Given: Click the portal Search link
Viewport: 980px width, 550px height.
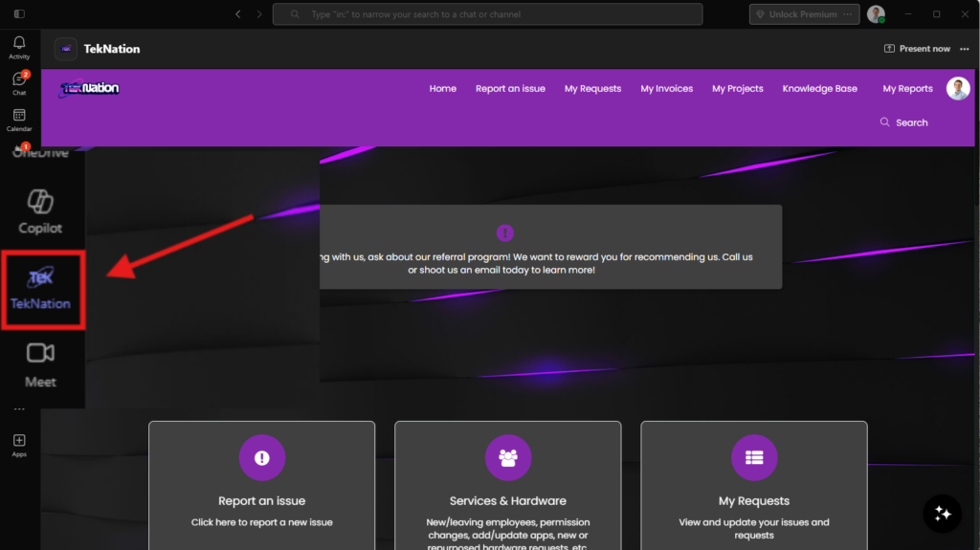Looking at the screenshot, I should [903, 122].
